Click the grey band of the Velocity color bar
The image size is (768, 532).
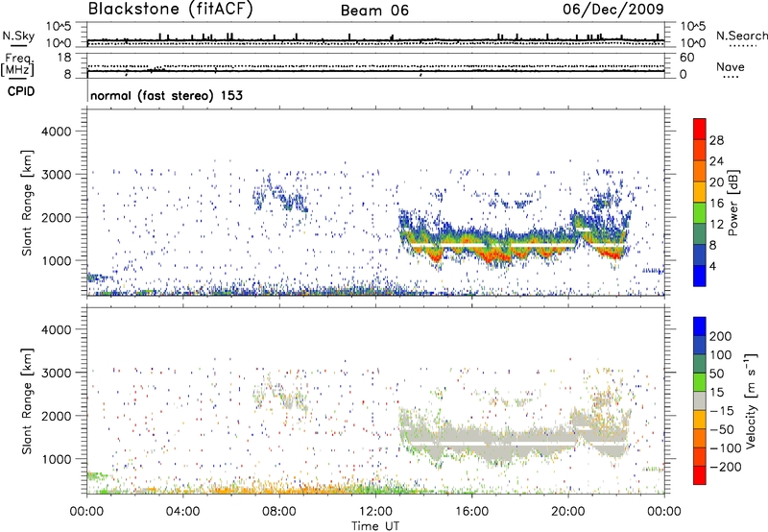click(x=700, y=400)
